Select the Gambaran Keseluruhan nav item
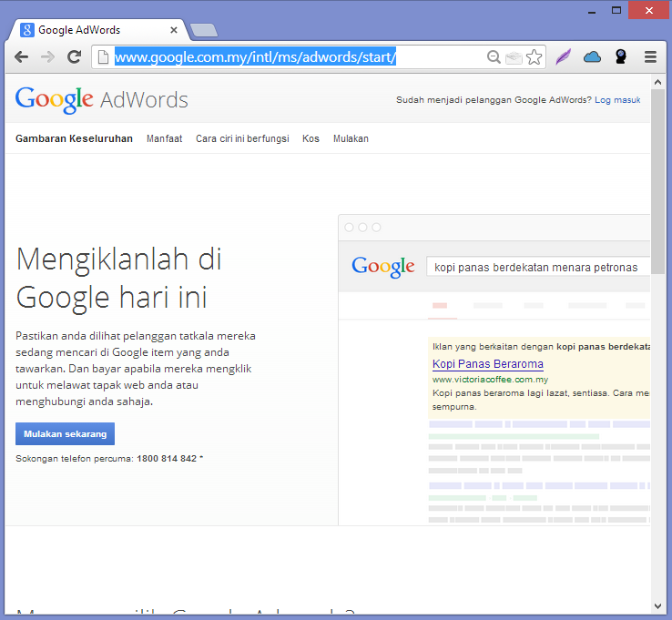 [x=74, y=138]
